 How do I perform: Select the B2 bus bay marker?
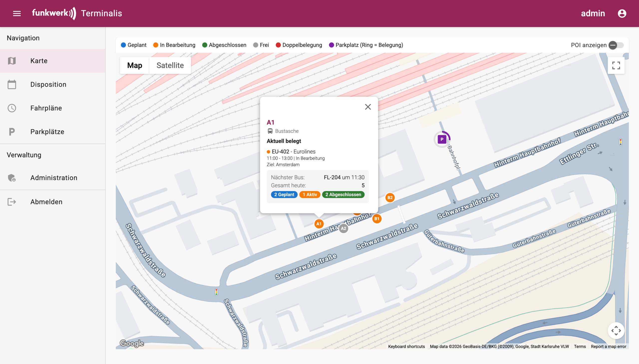click(x=390, y=198)
